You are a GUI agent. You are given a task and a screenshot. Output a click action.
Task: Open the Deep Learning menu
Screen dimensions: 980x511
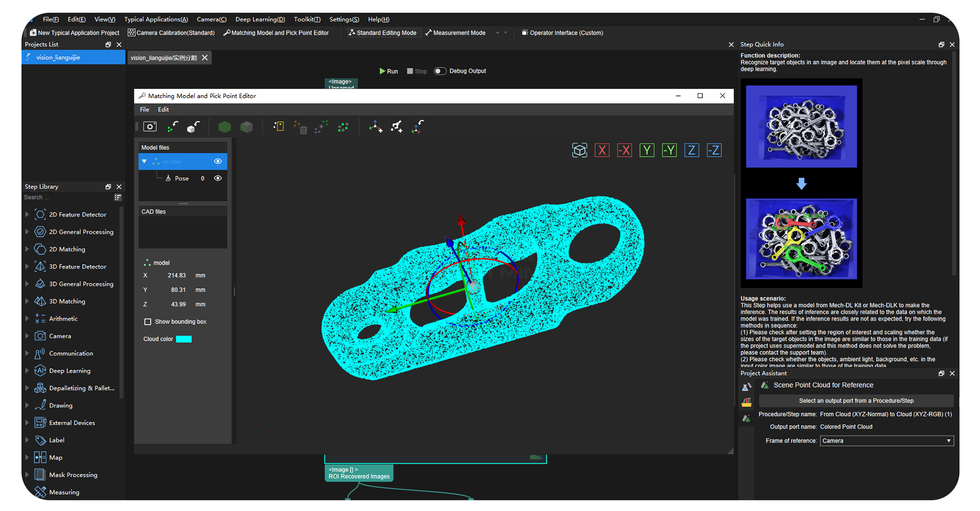click(x=260, y=19)
